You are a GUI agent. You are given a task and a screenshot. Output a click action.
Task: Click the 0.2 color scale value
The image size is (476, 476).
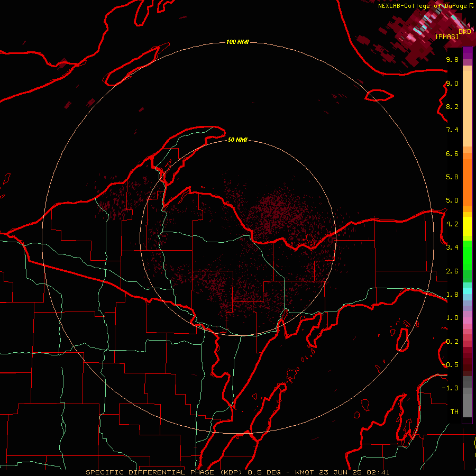tap(452, 342)
